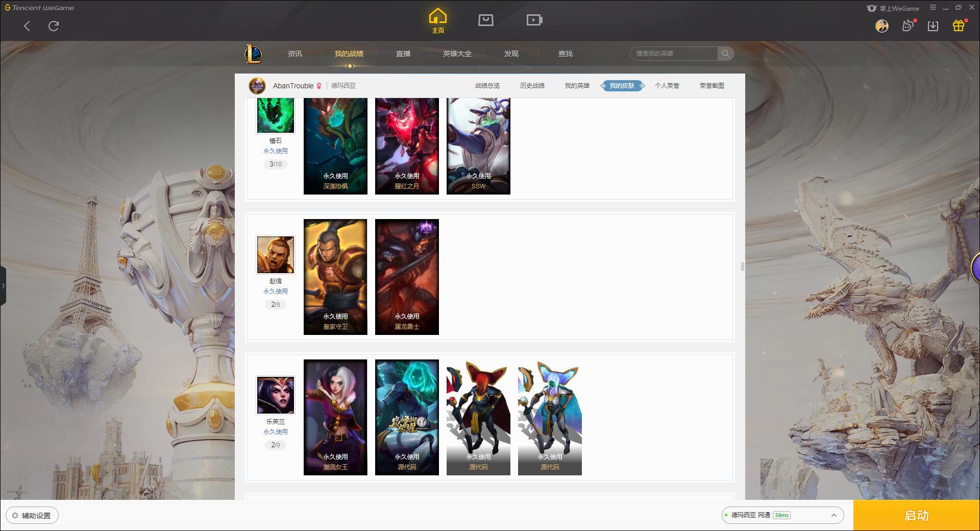This screenshot has width=980, height=531.
Task: Open the 屠龙勇士 skin card
Action: (407, 277)
